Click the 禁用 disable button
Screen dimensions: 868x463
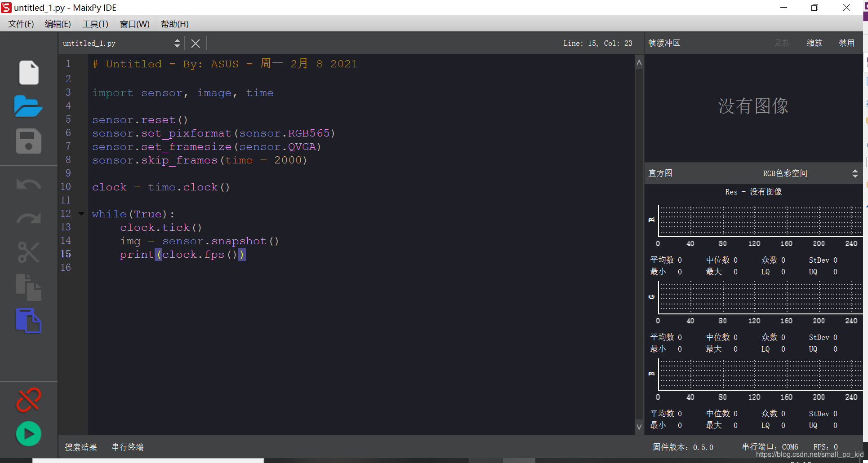point(846,43)
